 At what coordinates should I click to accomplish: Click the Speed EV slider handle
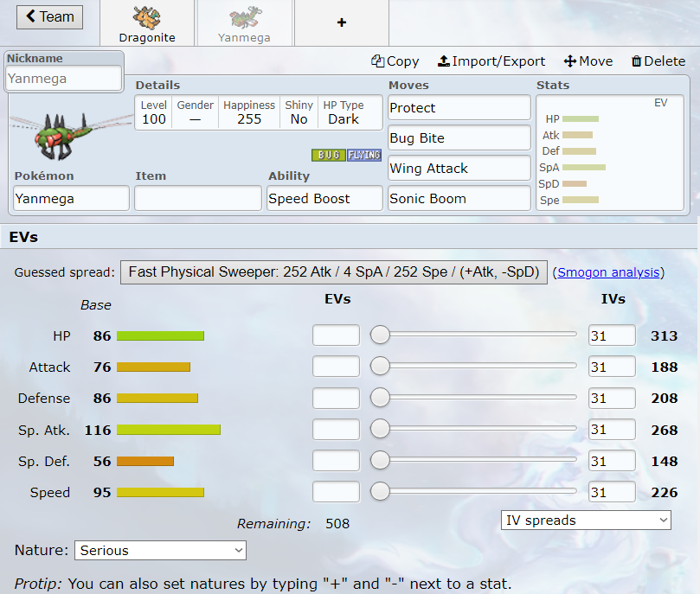tap(381, 491)
